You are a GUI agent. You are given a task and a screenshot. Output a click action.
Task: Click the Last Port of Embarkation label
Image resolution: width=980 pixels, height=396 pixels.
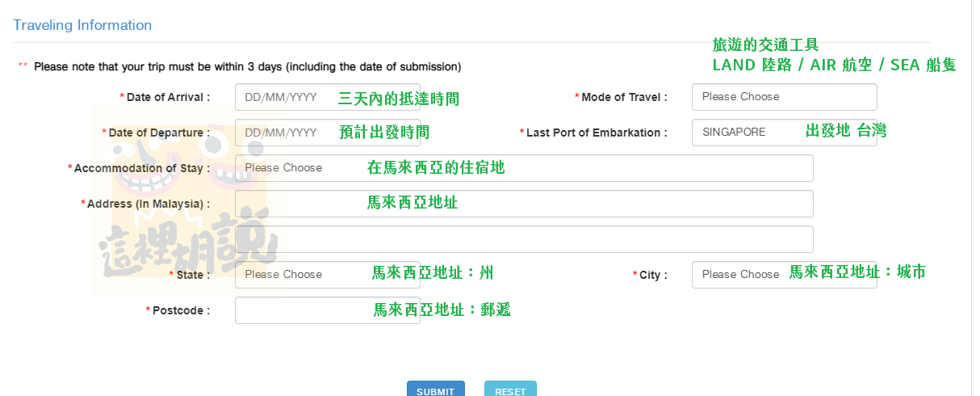[597, 133]
